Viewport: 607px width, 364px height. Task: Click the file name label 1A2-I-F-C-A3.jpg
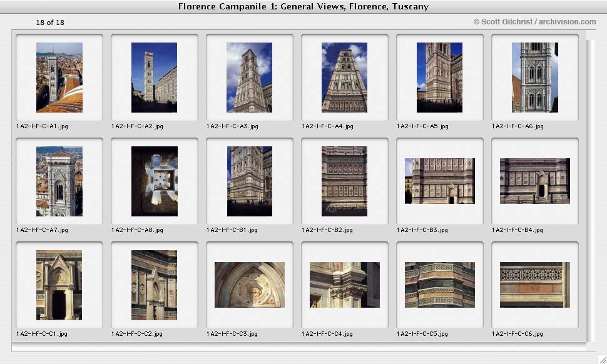232,126
